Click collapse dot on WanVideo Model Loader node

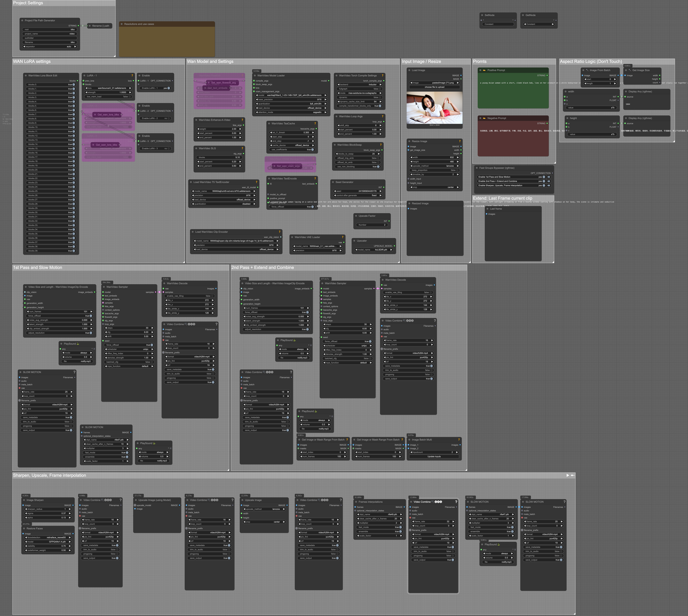point(255,76)
